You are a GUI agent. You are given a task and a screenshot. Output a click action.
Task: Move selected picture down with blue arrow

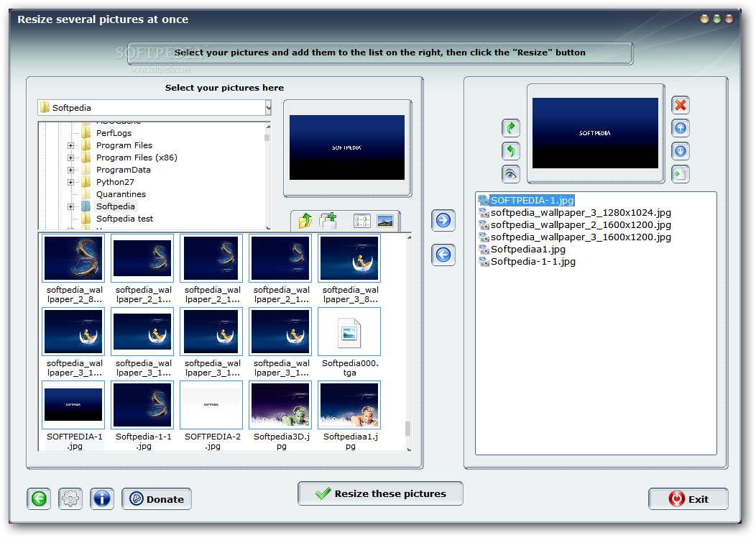point(681,152)
